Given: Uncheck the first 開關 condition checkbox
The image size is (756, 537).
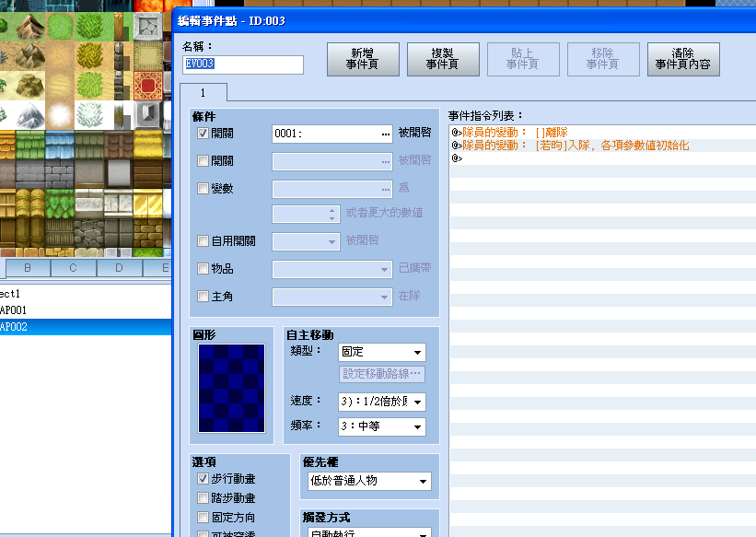Looking at the screenshot, I should pos(203,134).
